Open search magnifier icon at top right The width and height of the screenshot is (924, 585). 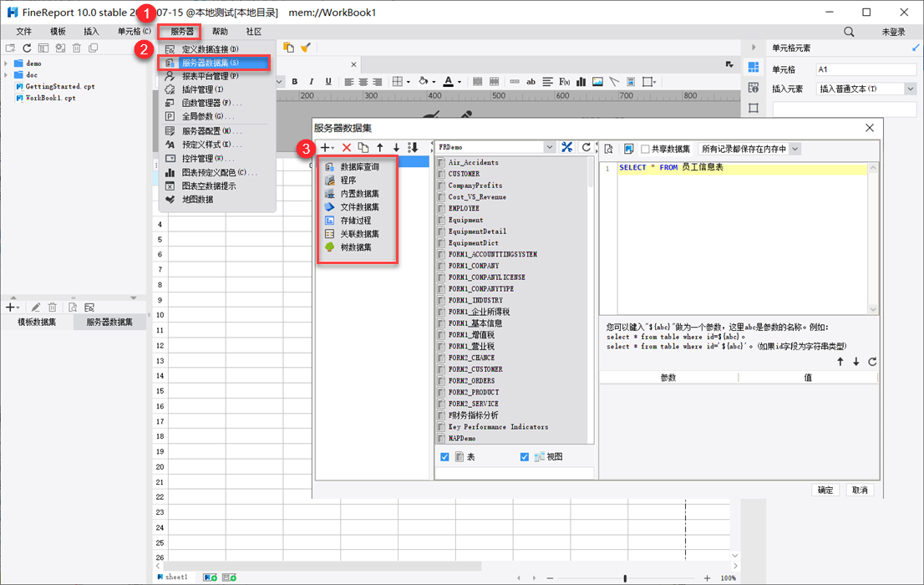tap(849, 31)
